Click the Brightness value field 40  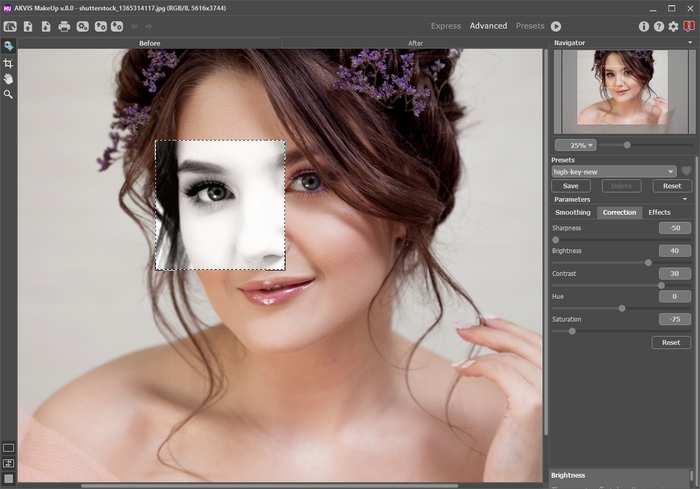[675, 251]
